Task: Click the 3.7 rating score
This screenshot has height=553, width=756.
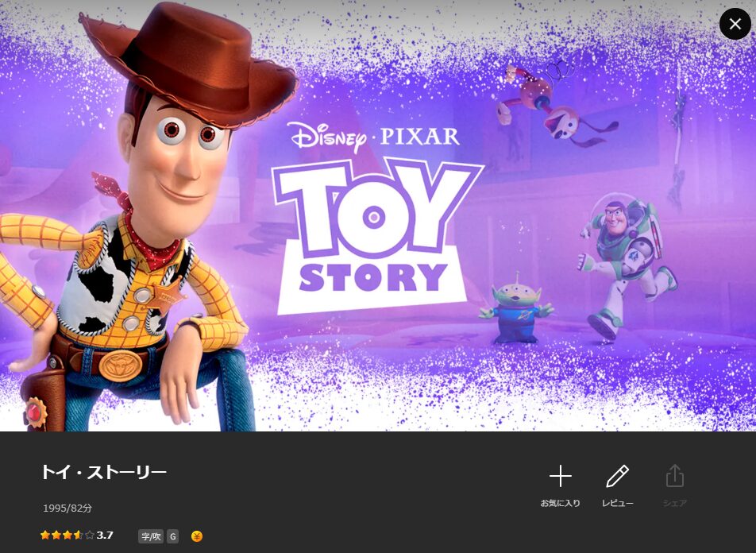Action: point(105,535)
